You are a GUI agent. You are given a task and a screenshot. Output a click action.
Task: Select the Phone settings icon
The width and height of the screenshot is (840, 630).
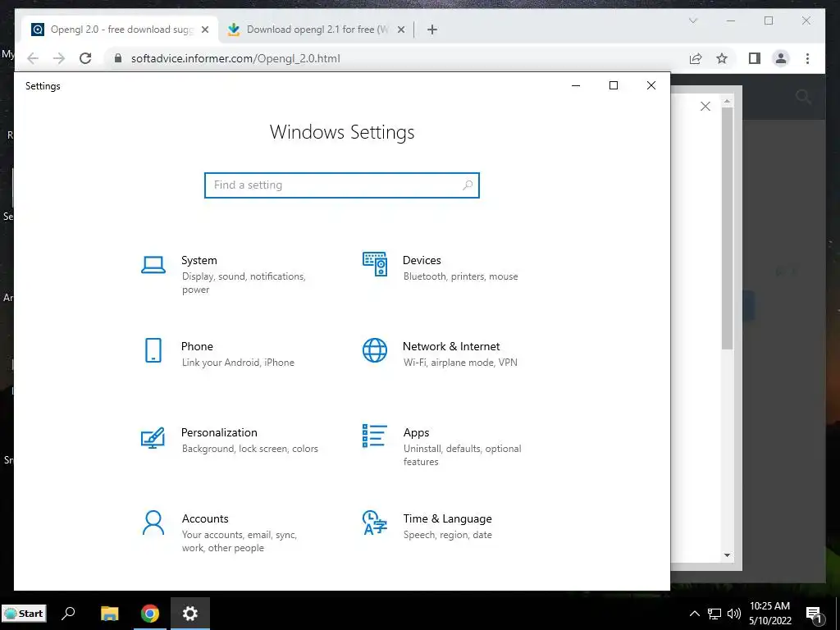153,350
